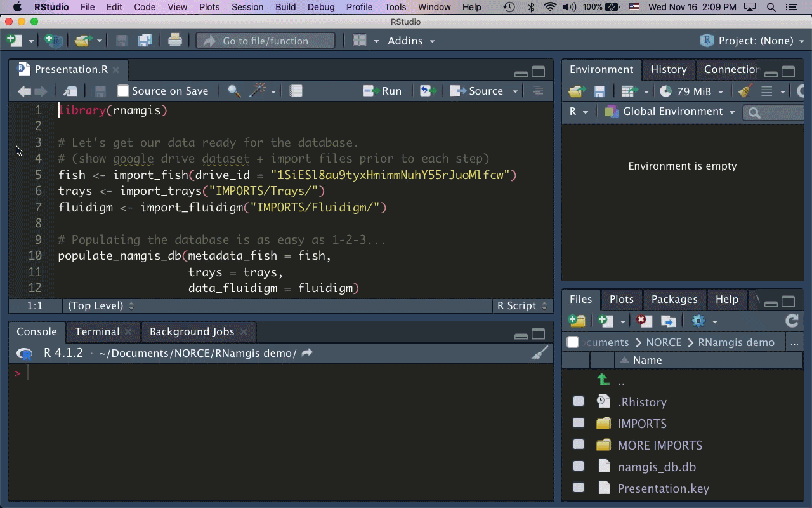Run the current line with Run button

tap(383, 91)
